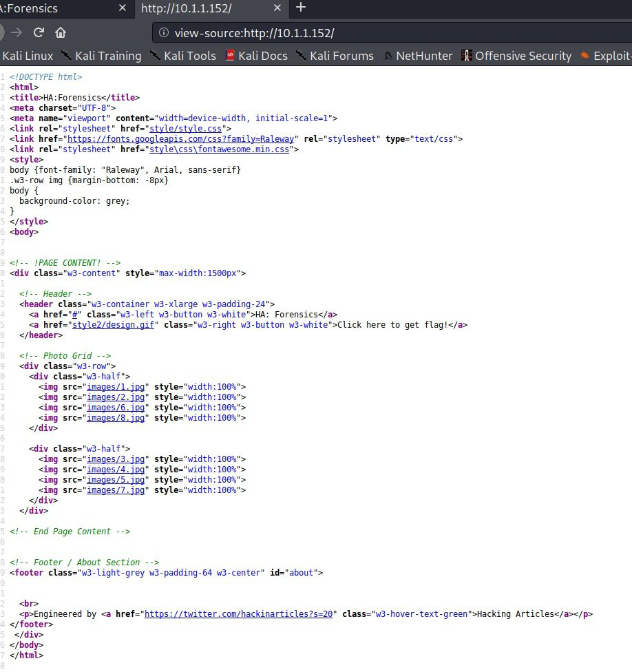Screen dimensions: 632x672
Task: Click the browser Forward arrow
Action: 17,32
